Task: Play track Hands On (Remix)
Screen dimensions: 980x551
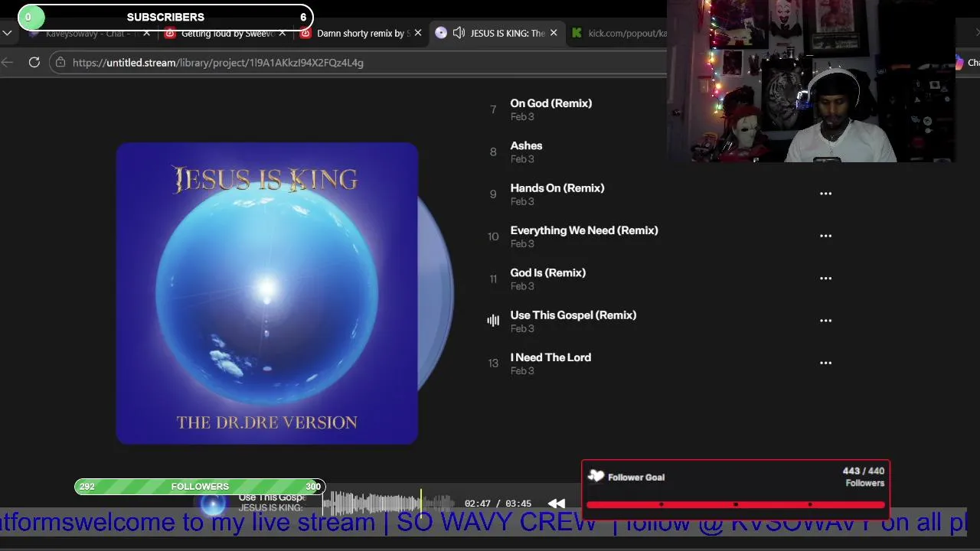Action: (x=557, y=188)
